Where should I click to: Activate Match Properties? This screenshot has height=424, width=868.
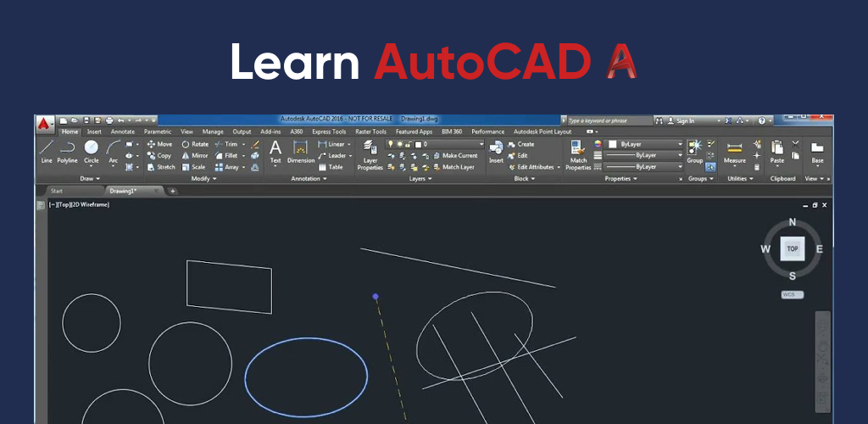(x=578, y=154)
